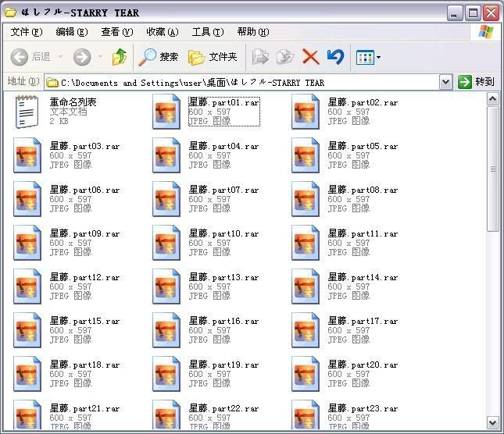The height and width of the screenshot is (434, 504).
Task: Select the 星藤.part19.rar image icon
Action: [166, 374]
